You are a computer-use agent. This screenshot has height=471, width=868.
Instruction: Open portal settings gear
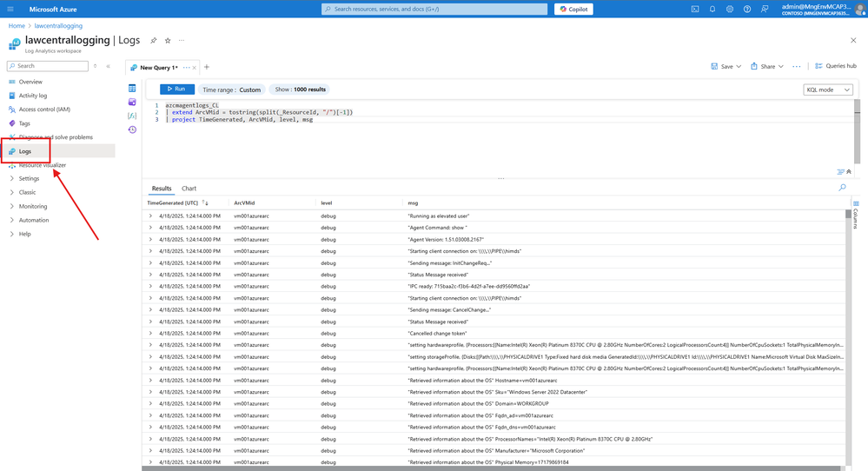pos(730,9)
